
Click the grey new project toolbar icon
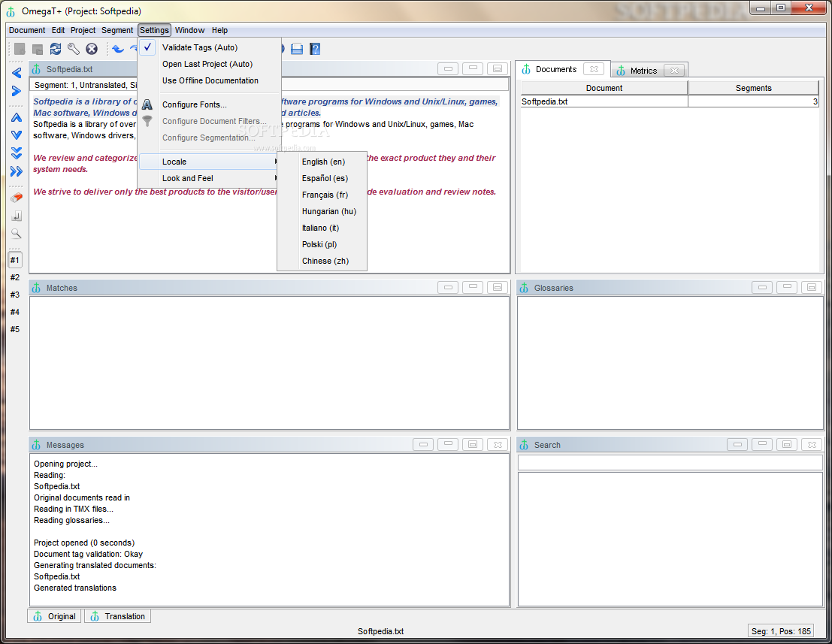(x=20, y=49)
